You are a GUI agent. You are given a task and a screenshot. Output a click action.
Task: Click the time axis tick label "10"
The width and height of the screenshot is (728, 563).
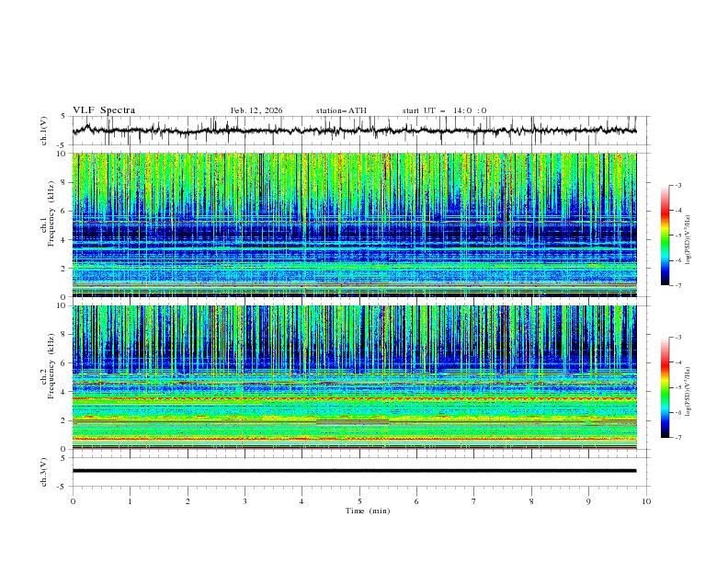click(x=646, y=501)
